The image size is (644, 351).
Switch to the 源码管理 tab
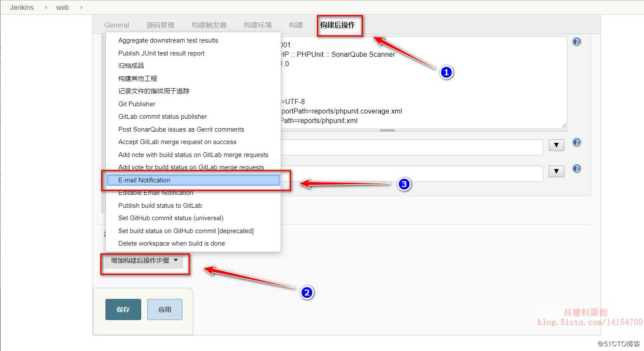(x=160, y=25)
